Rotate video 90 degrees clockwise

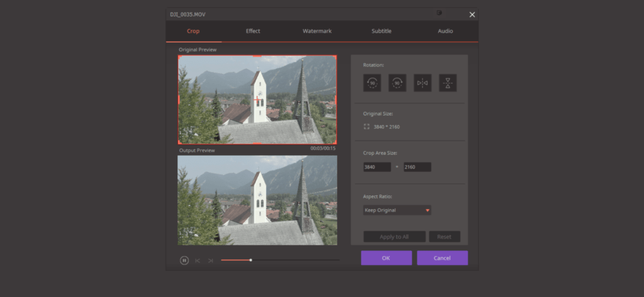coord(397,83)
